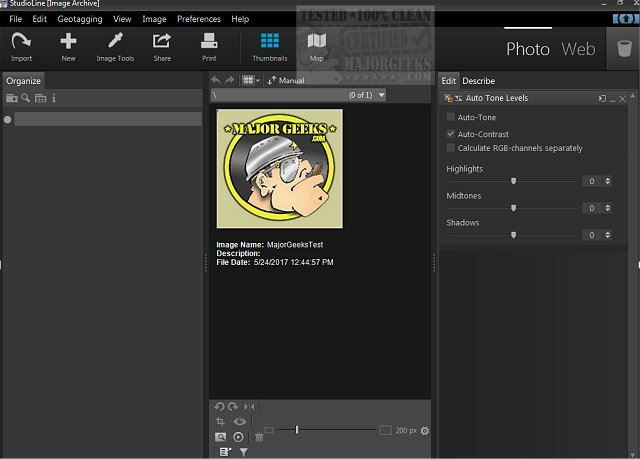Click the Share toolbar icon
Viewport: 640px width, 459px height.
[162, 42]
